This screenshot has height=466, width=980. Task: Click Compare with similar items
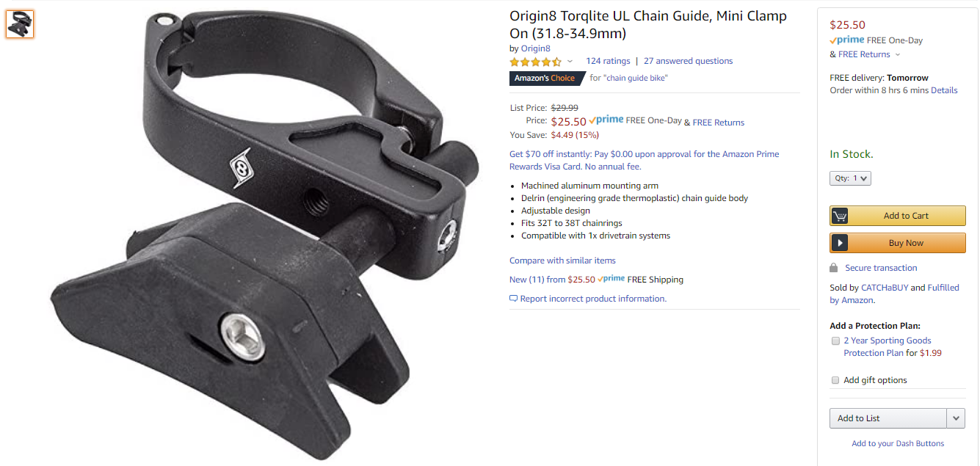[562, 261]
